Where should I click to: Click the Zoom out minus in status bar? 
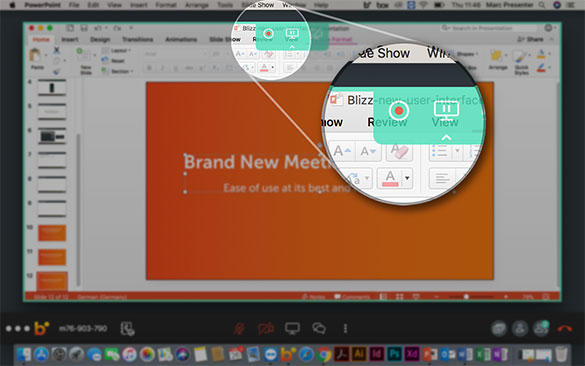click(x=436, y=297)
